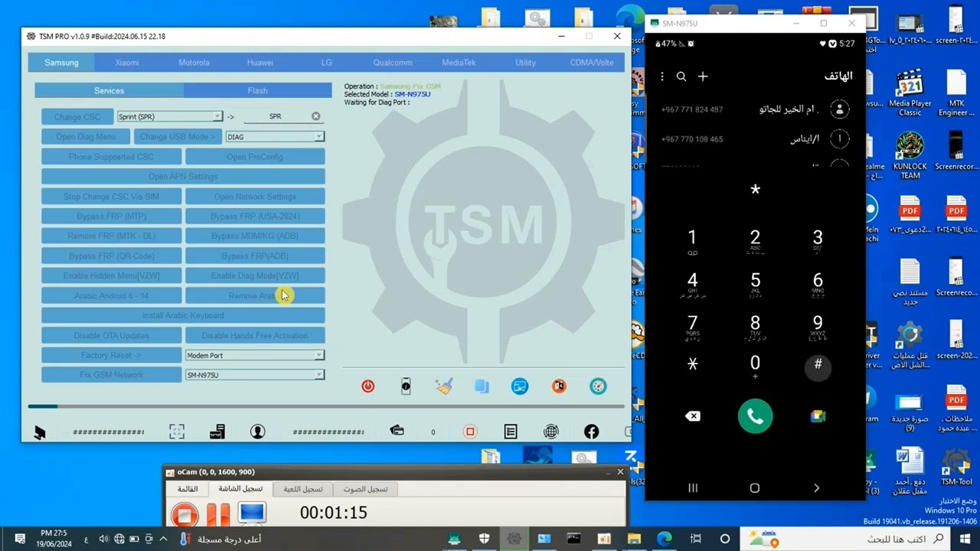Click the phone info icon in TSM
Screen dimensions: 980x551
click(406, 386)
